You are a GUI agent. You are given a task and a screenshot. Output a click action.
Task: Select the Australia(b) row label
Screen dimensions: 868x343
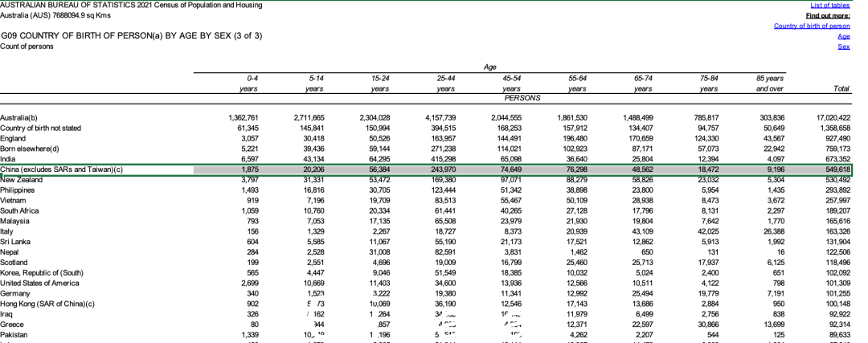(18, 117)
